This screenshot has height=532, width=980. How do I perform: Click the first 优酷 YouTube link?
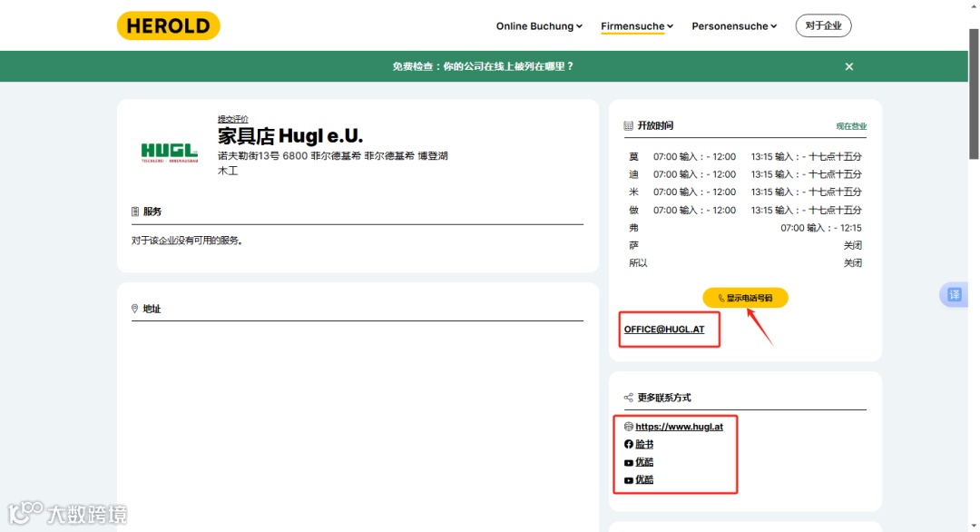tap(644, 462)
